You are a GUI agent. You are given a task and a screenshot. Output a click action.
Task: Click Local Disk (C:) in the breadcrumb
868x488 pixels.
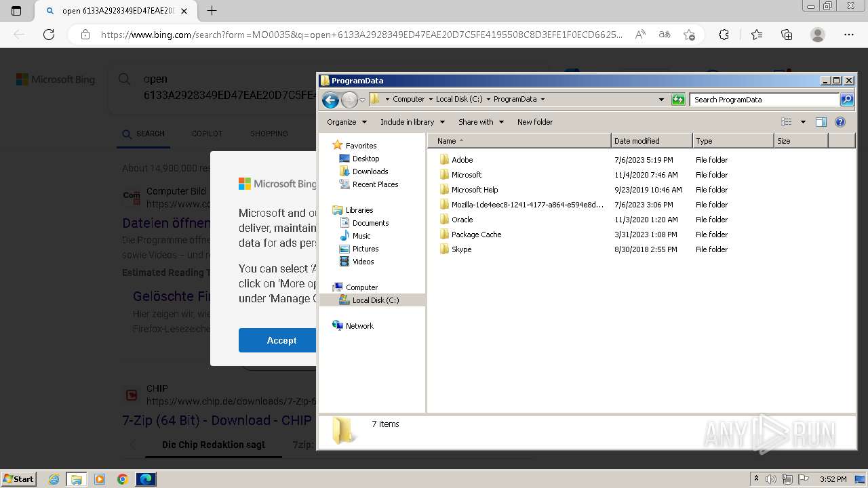pos(459,100)
